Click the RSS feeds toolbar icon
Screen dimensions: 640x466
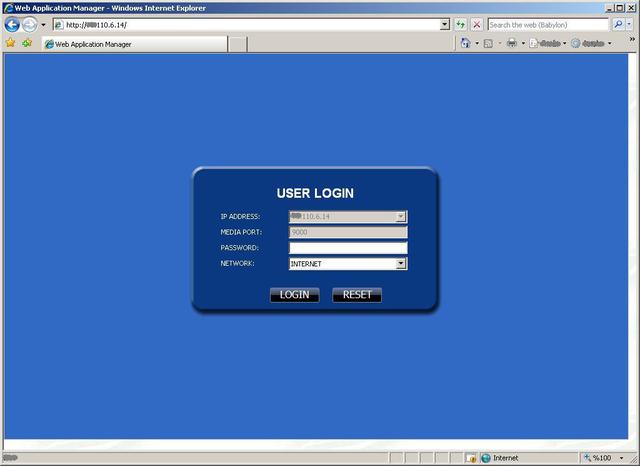click(488, 43)
